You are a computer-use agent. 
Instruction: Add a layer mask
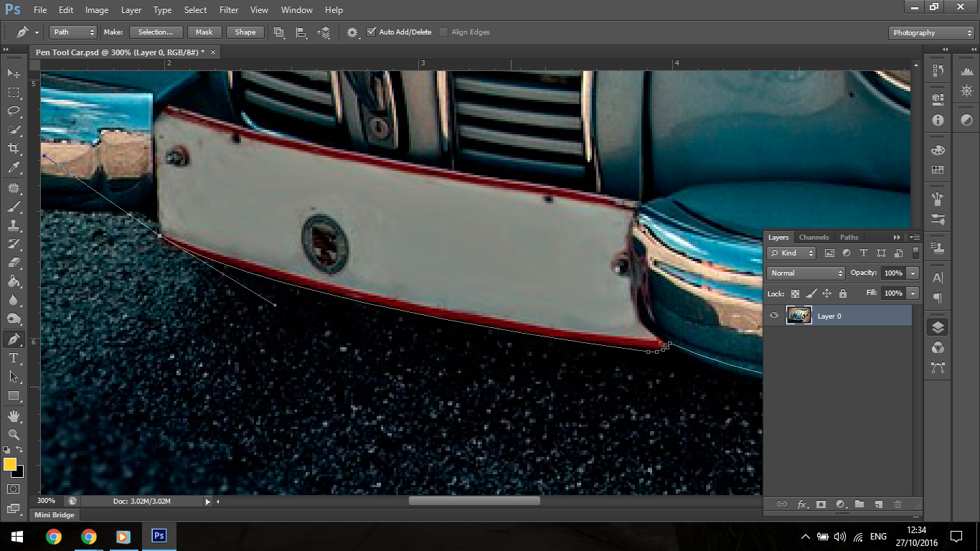821,504
